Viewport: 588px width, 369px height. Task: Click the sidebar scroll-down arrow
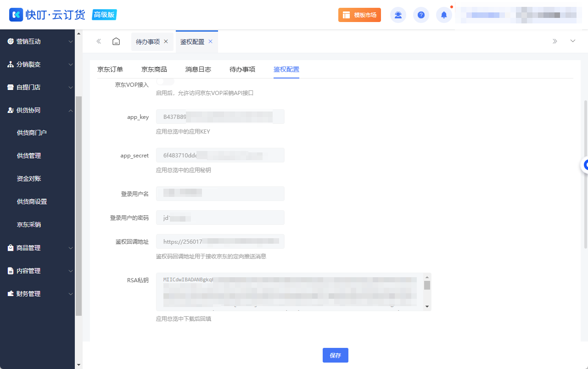(x=78, y=365)
